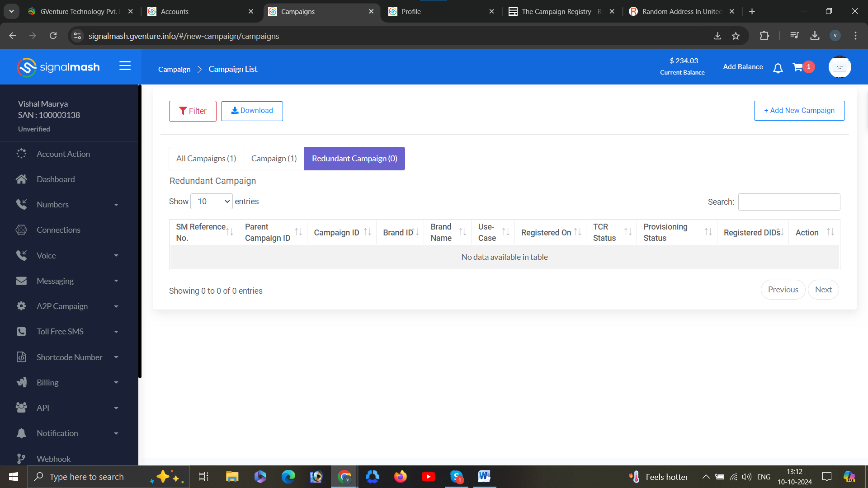868x488 pixels.
Task: Open the shopping cart icon
Action: 798,67
